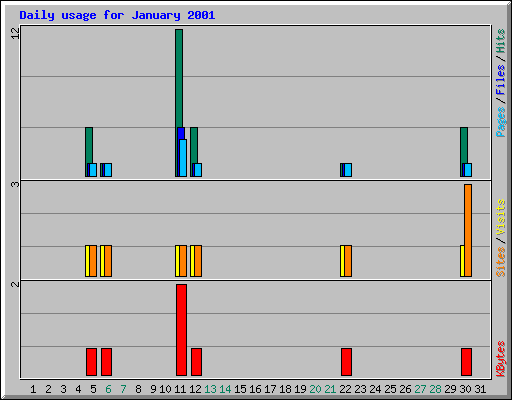
Task: Click the 'Hits' legend label
Action: 500,41
